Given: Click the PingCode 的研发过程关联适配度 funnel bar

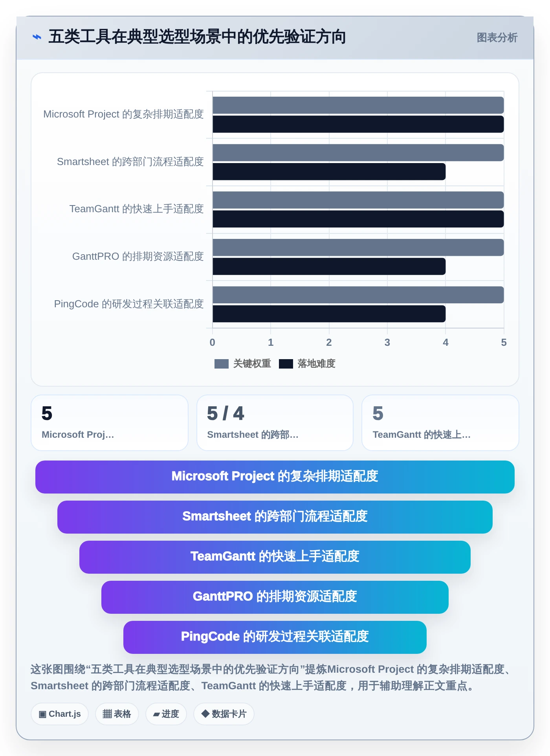Looking at the screenshot, I should tap(275, 637).
